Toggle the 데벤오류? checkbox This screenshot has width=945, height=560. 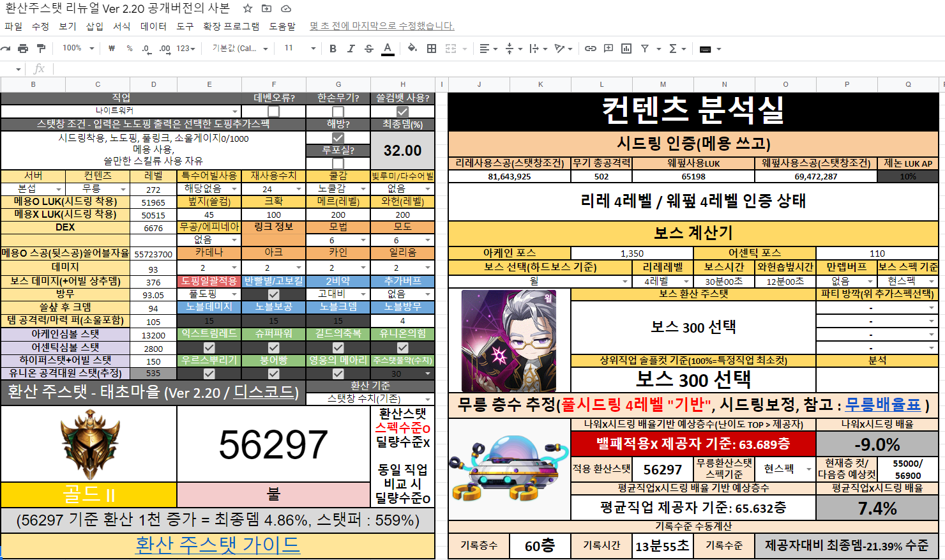273,111
